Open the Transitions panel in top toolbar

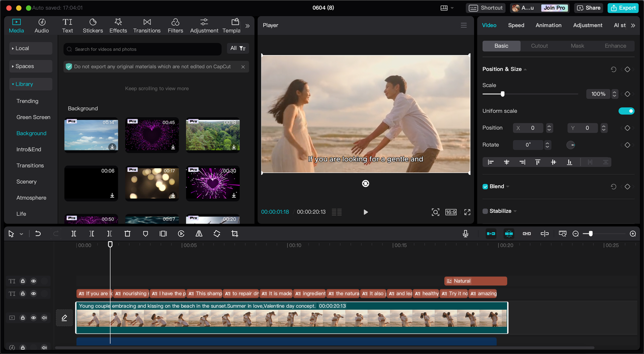click(147, 26)
